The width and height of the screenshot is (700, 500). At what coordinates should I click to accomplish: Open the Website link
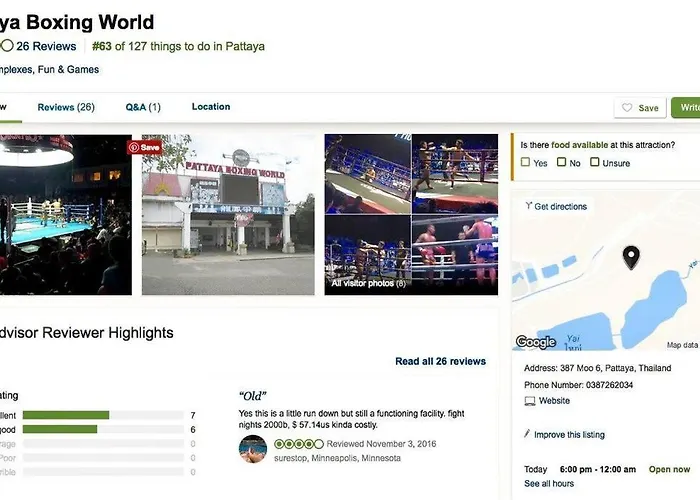pos(554,400)
